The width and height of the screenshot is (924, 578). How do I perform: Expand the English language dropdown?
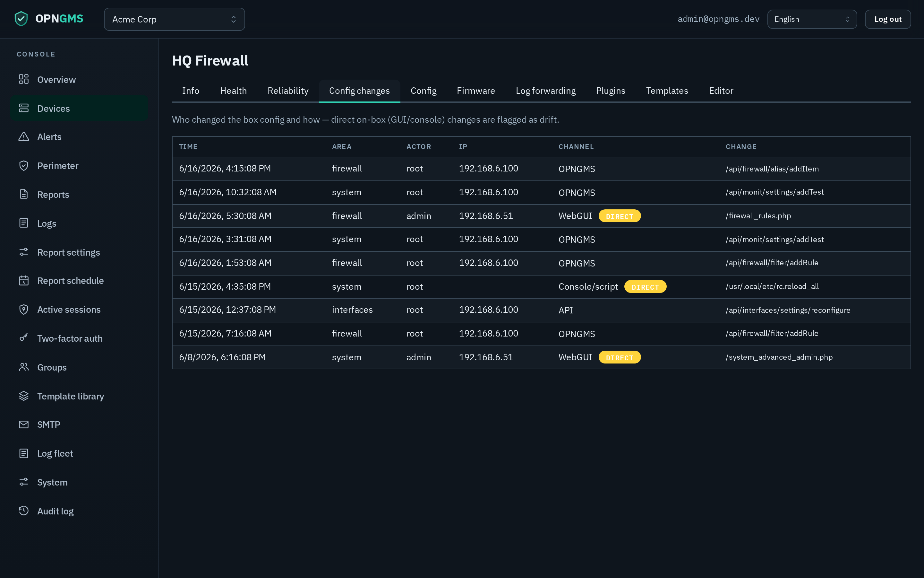[x=812, y=19]
